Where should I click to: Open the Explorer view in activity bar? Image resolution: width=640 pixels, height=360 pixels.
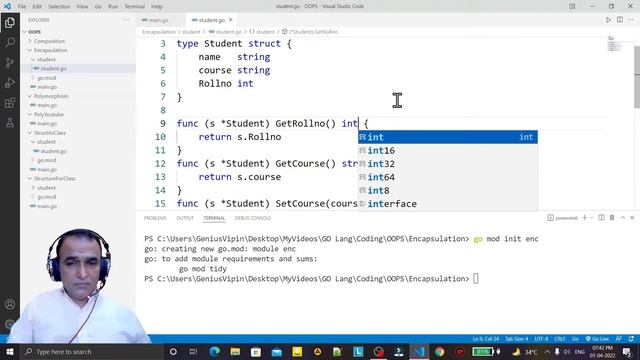click(10, 22)
